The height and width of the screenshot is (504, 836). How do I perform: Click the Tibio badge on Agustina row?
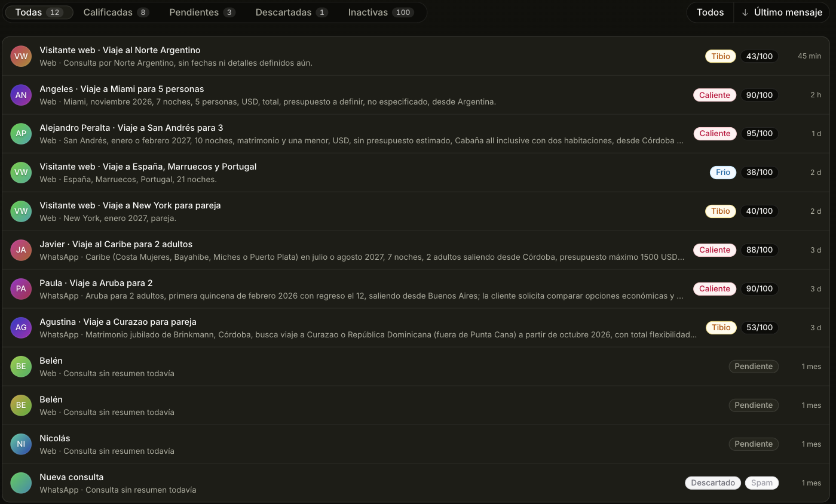[721, 328]
